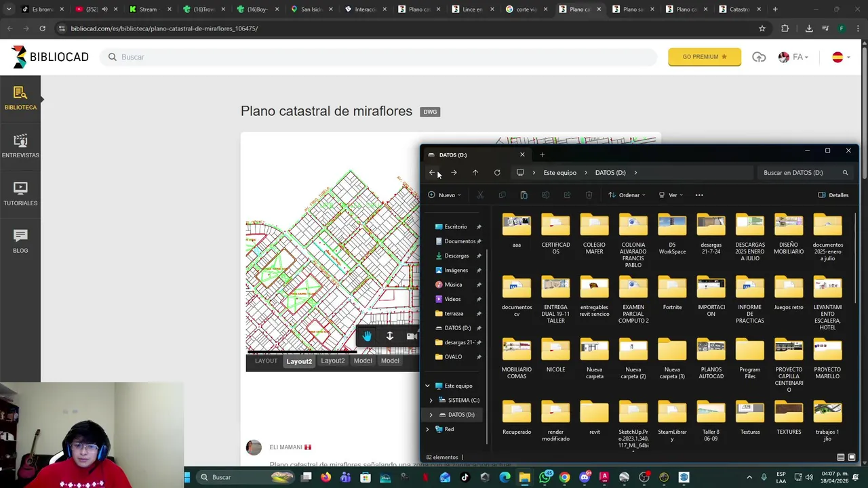Select the PLANOS AUTOCAD folder
868x488 pixels.
(711, 360)
